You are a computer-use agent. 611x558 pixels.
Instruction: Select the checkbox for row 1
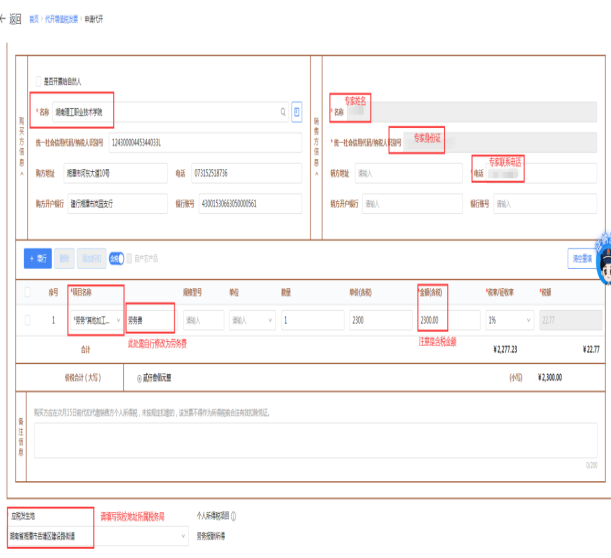coord(27,320)
